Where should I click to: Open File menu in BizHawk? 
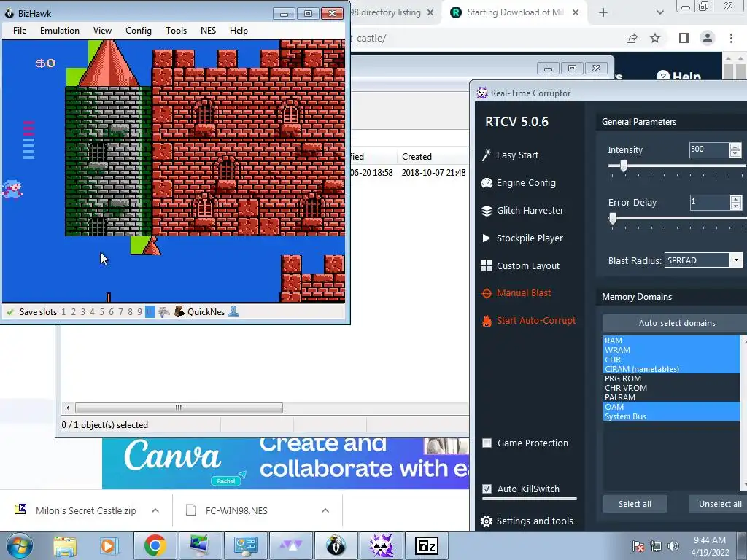click(20, 31)
